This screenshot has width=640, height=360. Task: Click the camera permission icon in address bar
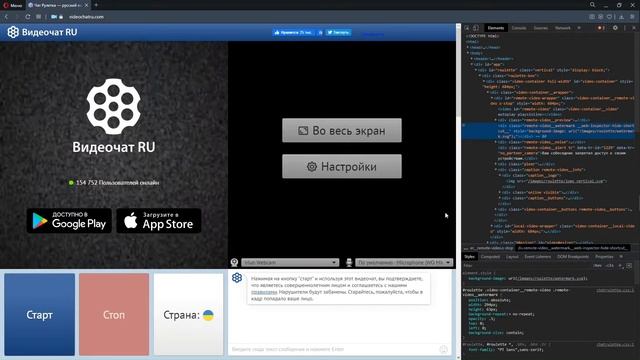(54, 17)
